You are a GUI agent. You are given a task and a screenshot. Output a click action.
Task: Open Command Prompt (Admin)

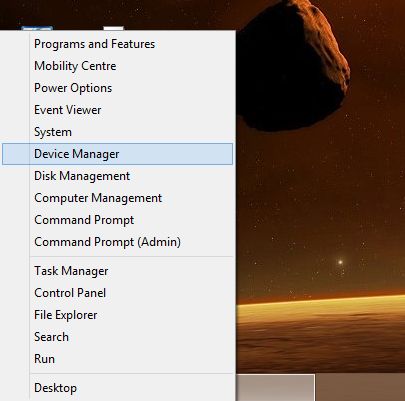click(117, 242)
